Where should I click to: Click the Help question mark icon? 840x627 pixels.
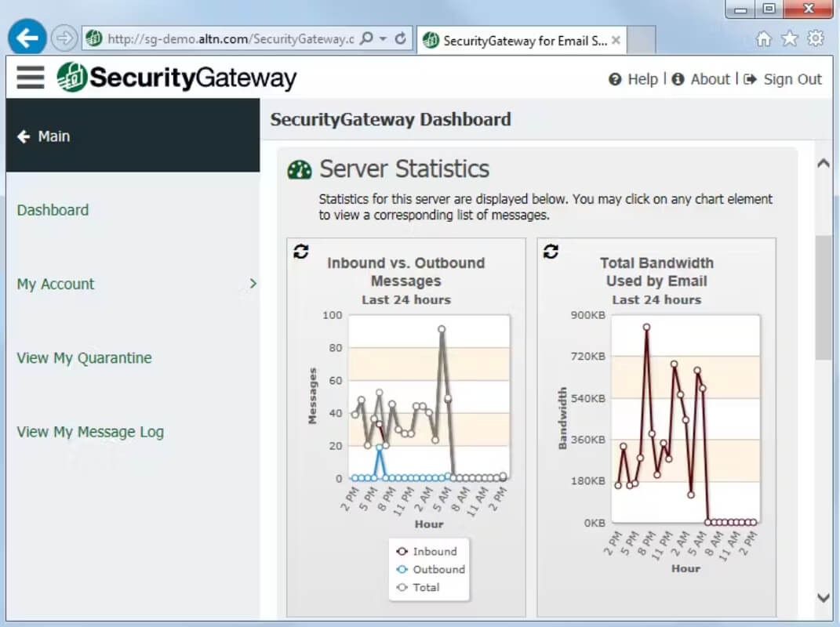[615, 79]
